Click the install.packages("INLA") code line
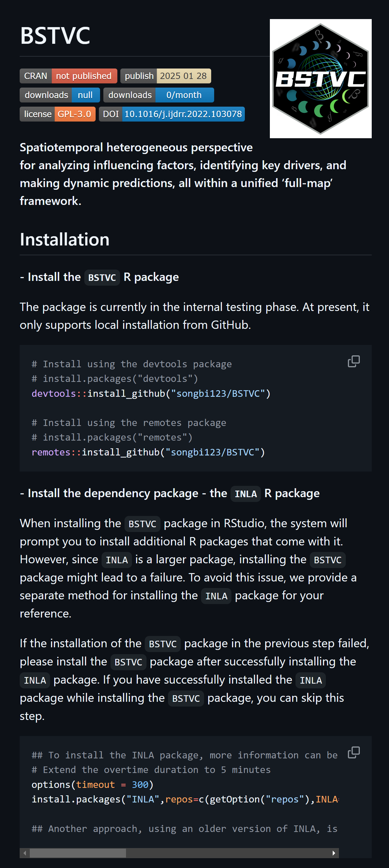Viewport: 389px width, 868px height. pyautogui.click(x=185, y=799)
